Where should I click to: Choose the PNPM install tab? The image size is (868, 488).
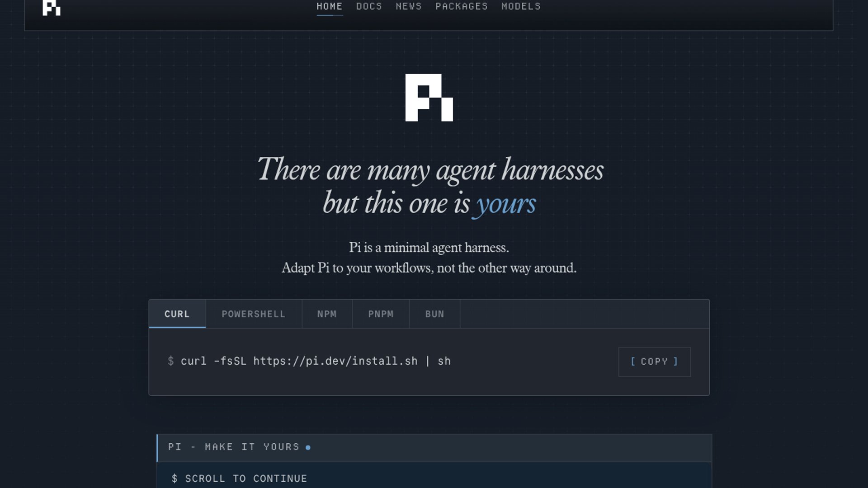381,314
